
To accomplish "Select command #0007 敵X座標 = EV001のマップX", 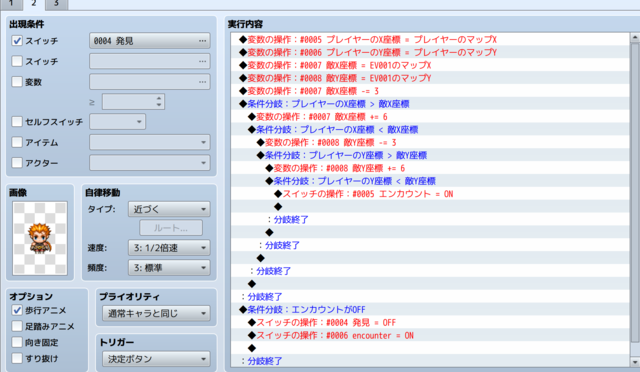I will coord(430,65).
